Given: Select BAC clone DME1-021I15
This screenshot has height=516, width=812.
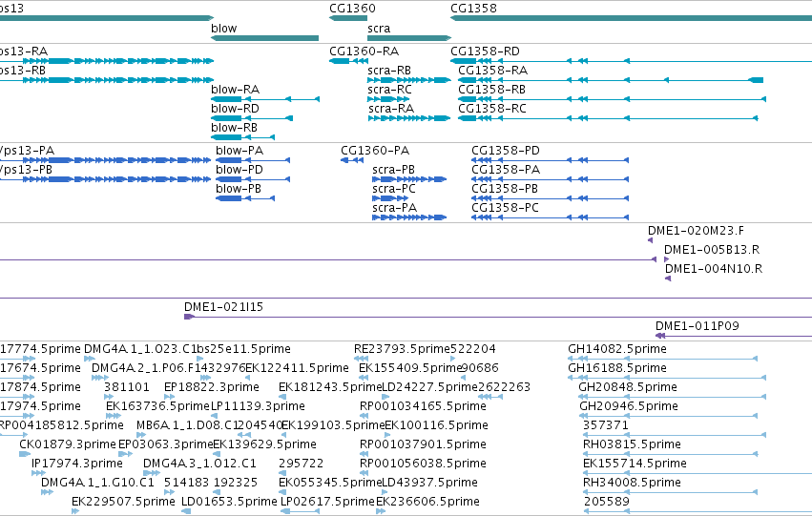Looking at the screenshot, I should (498, 317).
